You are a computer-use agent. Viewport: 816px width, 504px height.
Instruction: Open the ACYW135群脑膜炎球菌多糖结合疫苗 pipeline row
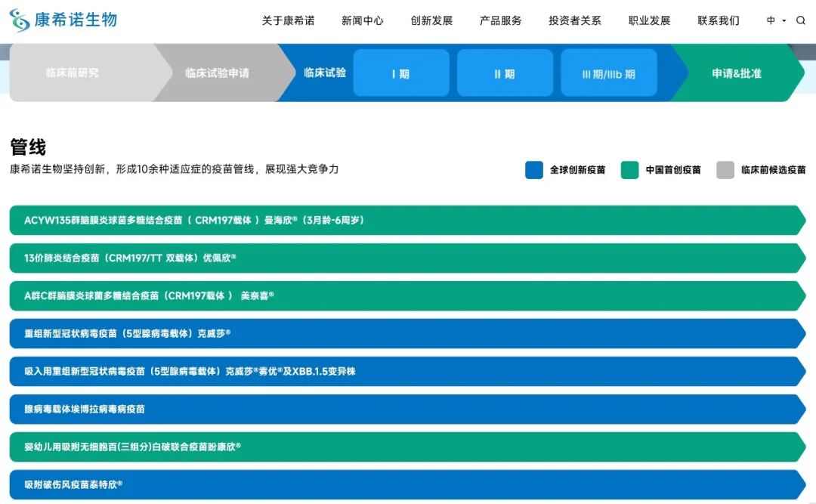(407, 220)
